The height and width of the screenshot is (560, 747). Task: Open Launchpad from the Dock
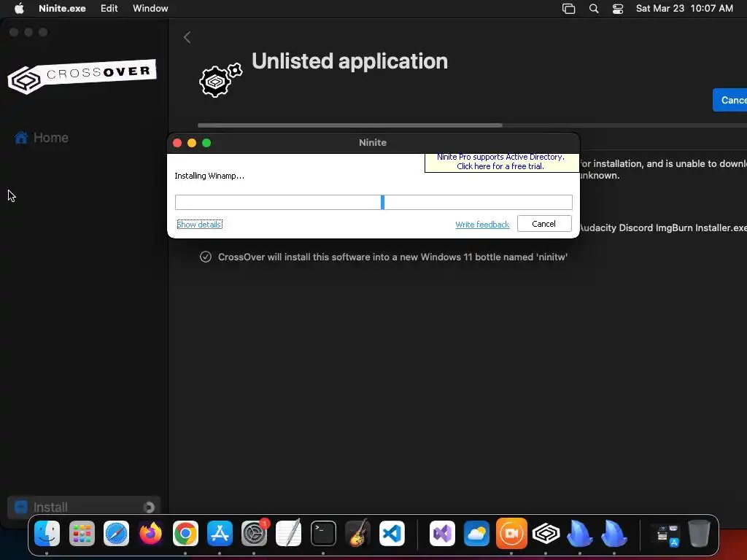point(82,533)
